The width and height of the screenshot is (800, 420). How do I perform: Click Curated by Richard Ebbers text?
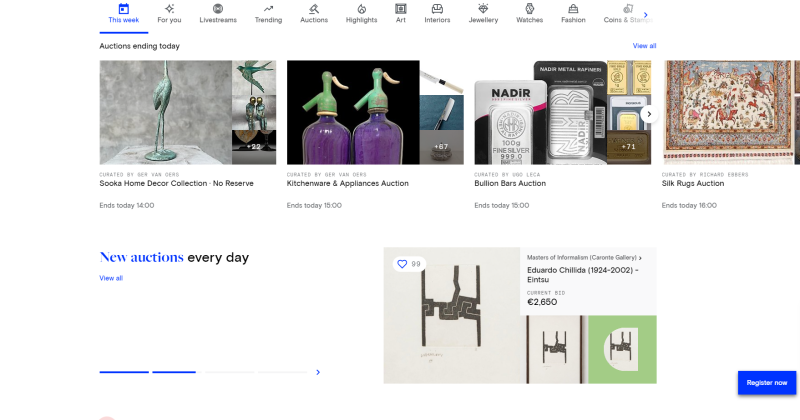(705, 175)
